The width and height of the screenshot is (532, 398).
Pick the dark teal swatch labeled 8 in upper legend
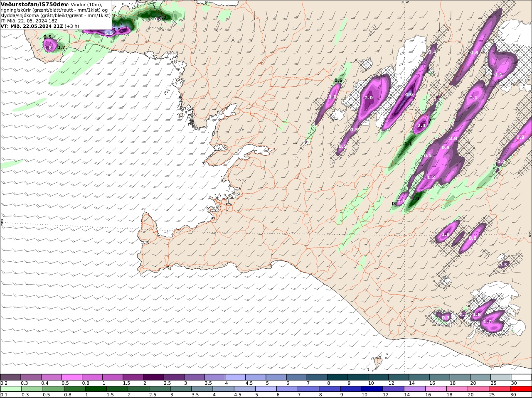337,377
